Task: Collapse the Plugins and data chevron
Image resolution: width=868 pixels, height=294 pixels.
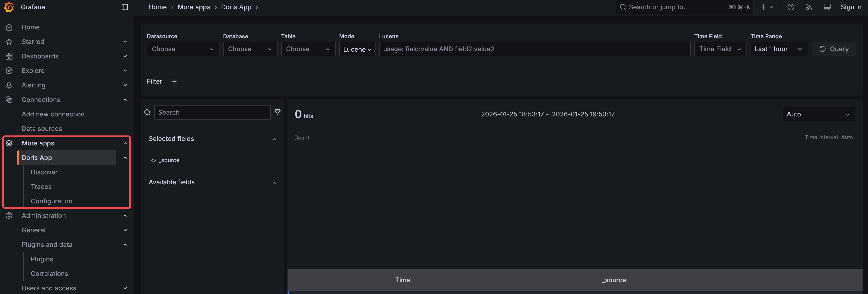Action: pyautogui.click(x=125, y=244)
